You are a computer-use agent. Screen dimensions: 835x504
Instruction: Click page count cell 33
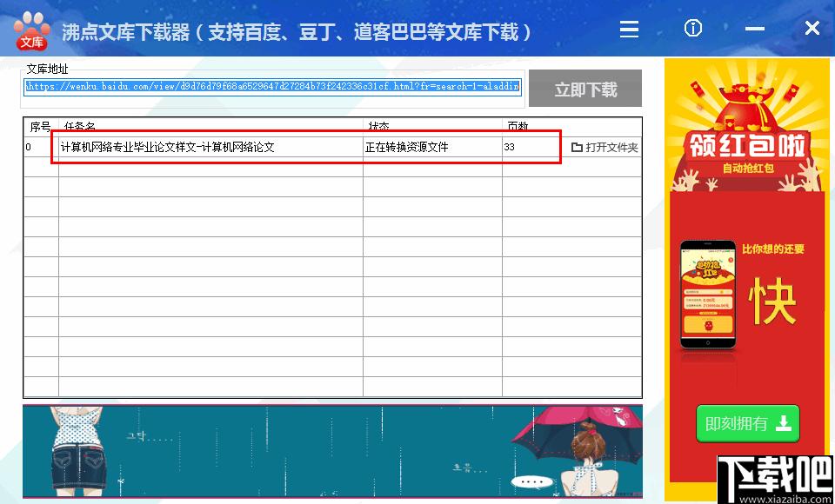[x=509, y=147]
